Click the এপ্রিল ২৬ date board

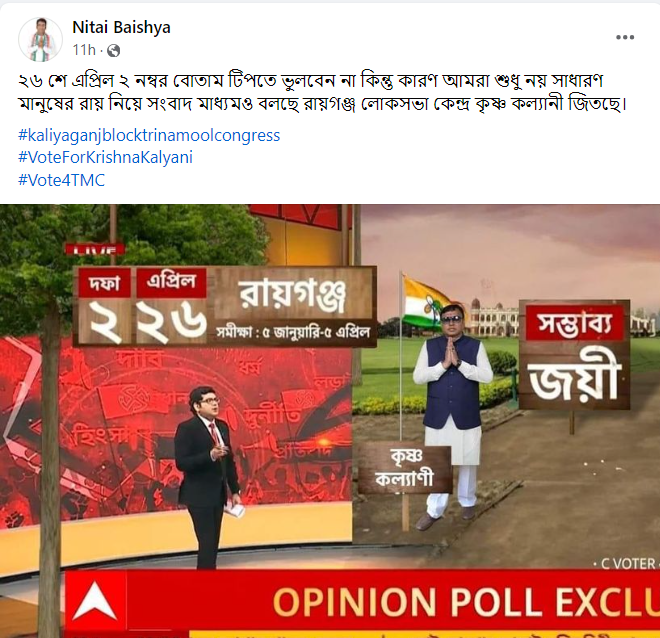point(171,306)
